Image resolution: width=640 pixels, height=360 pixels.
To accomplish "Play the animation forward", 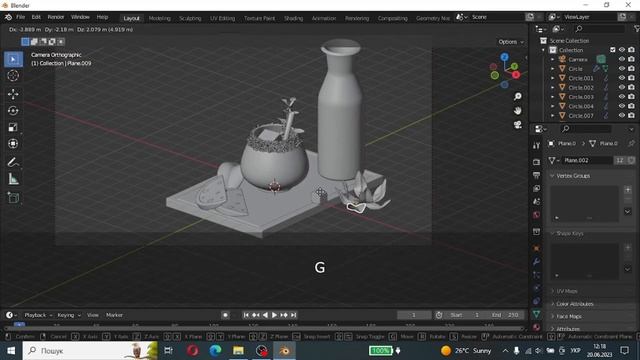I will [274, 315].
